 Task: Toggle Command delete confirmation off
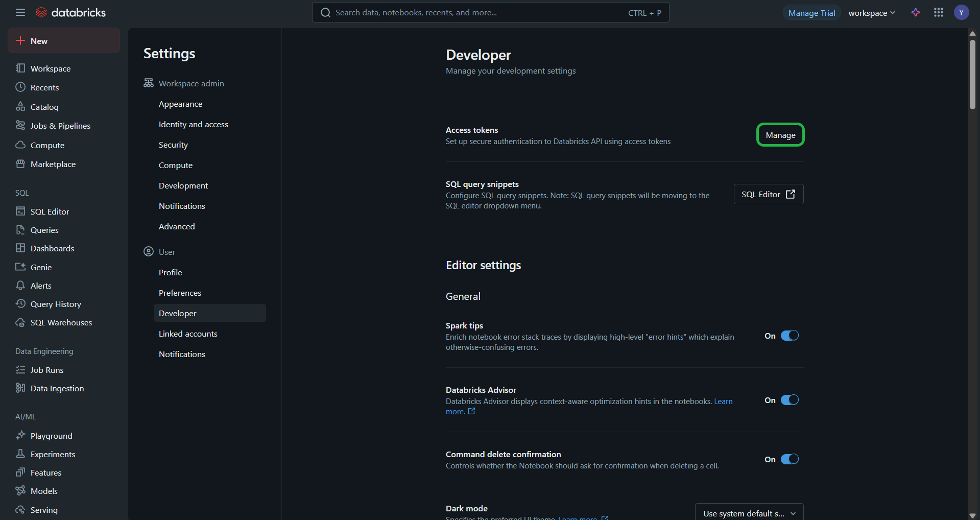(789, 459)
